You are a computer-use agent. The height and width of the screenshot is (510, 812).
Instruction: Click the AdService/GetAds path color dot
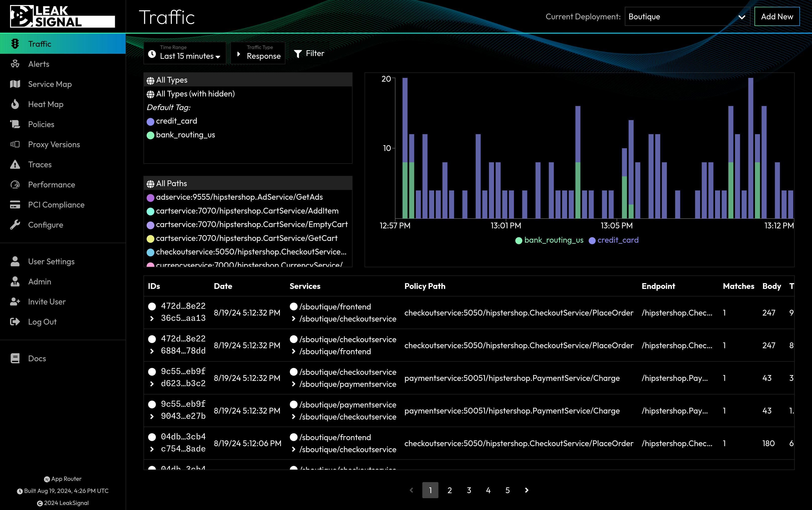click(x=150, y=198)
